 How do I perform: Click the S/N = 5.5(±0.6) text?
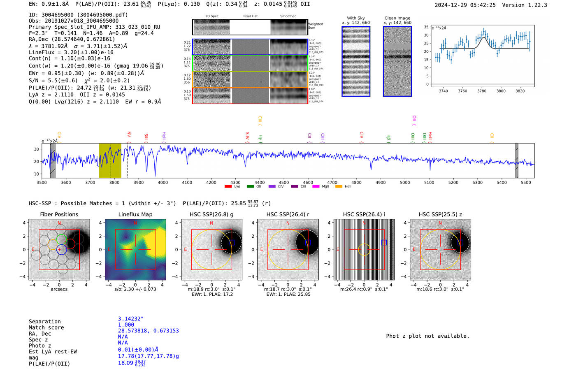[53, 81]
